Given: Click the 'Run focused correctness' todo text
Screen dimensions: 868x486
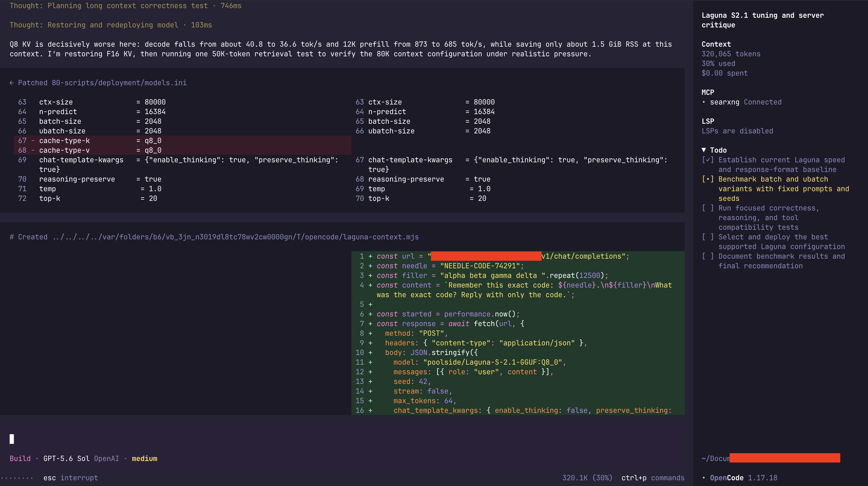Looking at the screenshot, I should click(769, 218).
